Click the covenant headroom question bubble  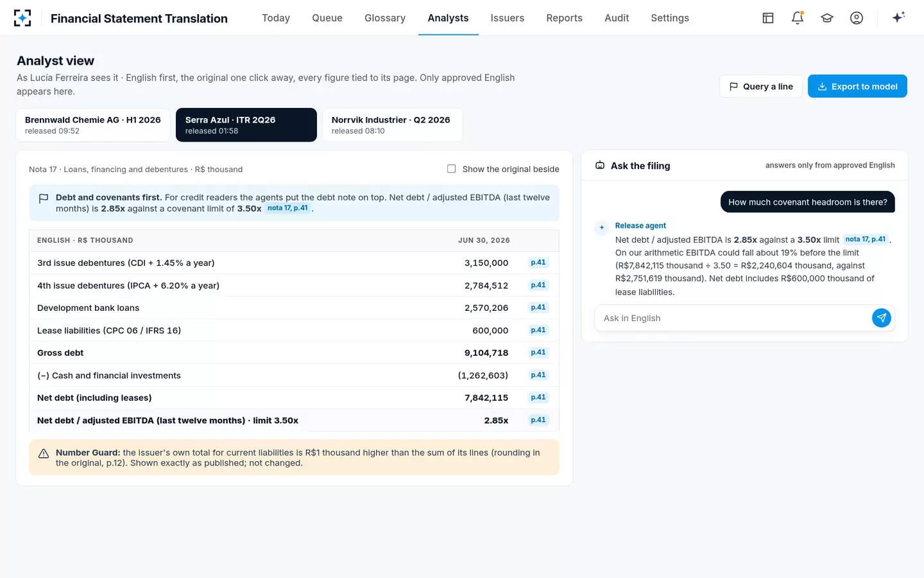tap(807, 202)
